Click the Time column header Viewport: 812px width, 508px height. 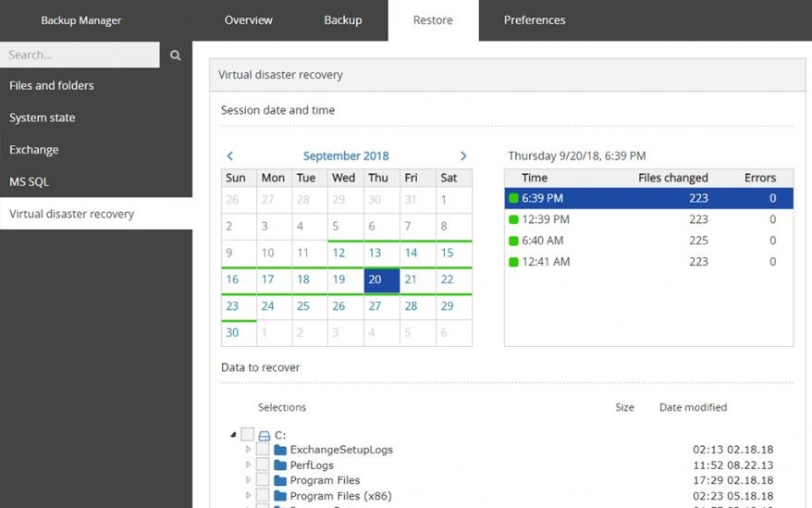click(535, 178)
